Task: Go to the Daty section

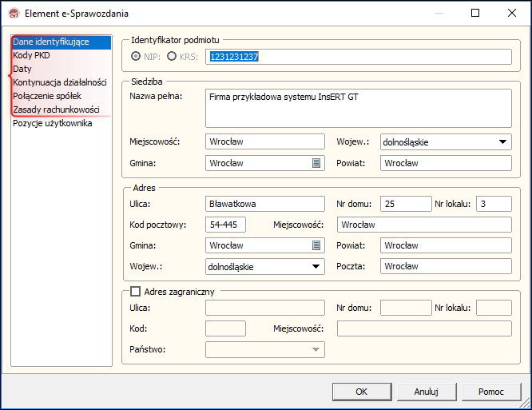Action: point(62,69)
